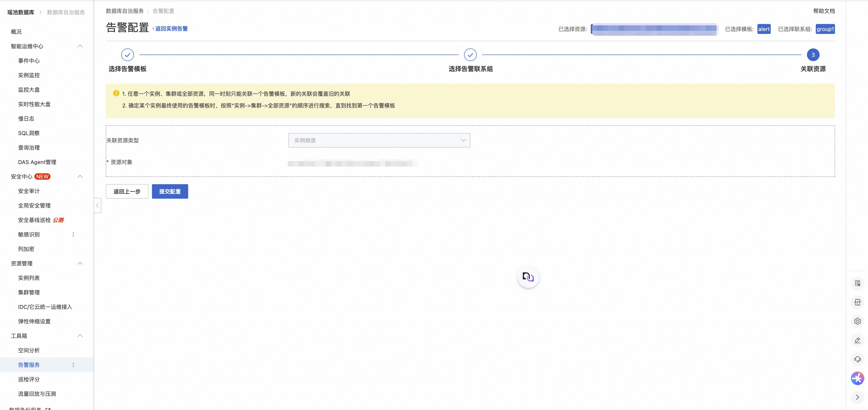Click the 提交配置 button
The height and width of the screenshot is (410, 868).
170,191
